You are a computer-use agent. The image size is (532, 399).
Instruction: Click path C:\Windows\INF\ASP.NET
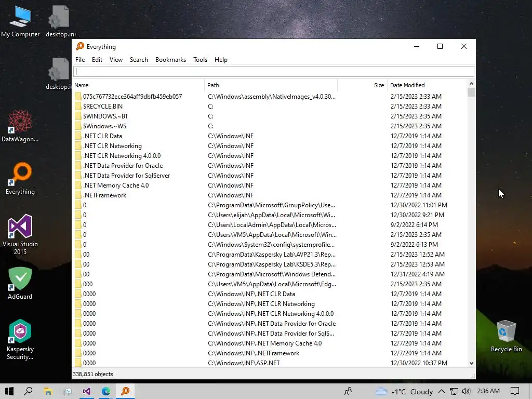tap(244, 363)
